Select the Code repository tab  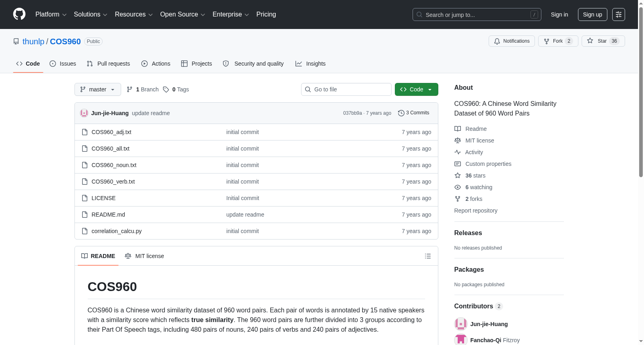click(x=28, y=64)
